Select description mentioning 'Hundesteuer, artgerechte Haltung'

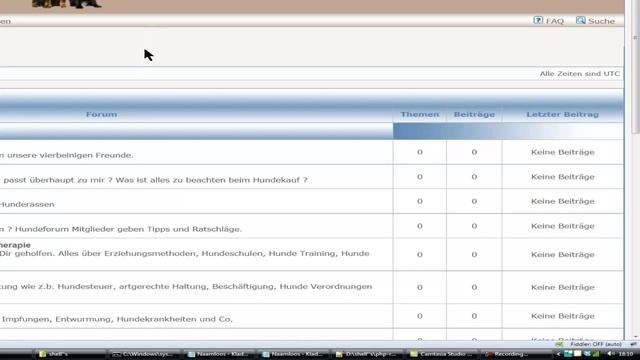coord(186,287)
